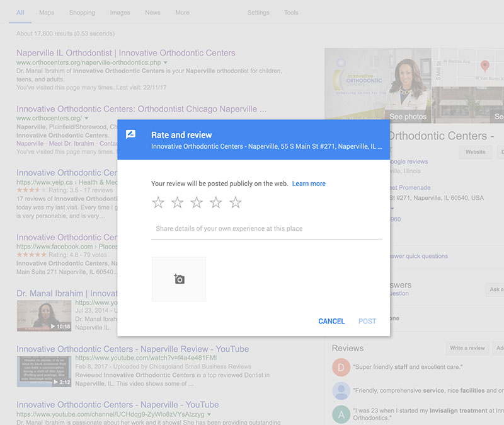Open Naperville IL Orthodontist result title

click(x=125, y=53)
